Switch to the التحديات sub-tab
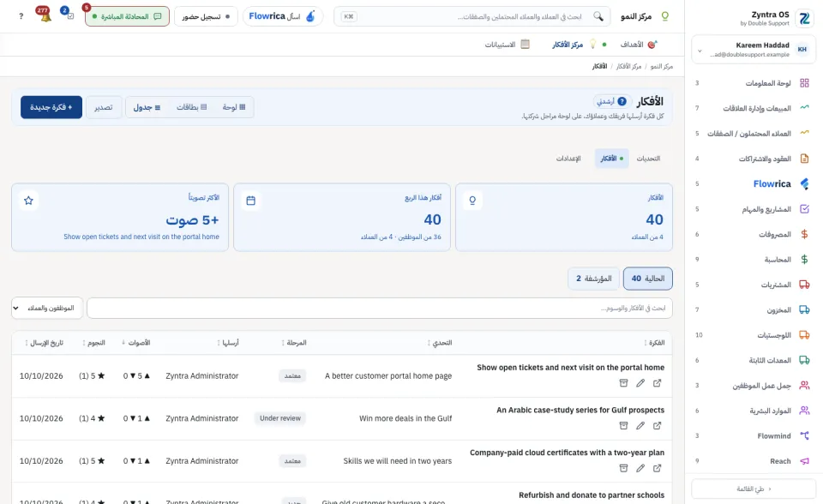The width and height of the screenshot is (823, 504). coord(648,159)
